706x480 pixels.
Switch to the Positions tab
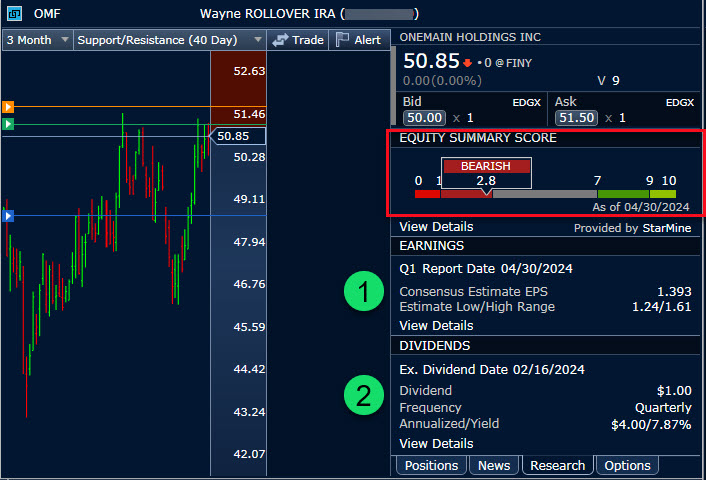coord(432,465)
